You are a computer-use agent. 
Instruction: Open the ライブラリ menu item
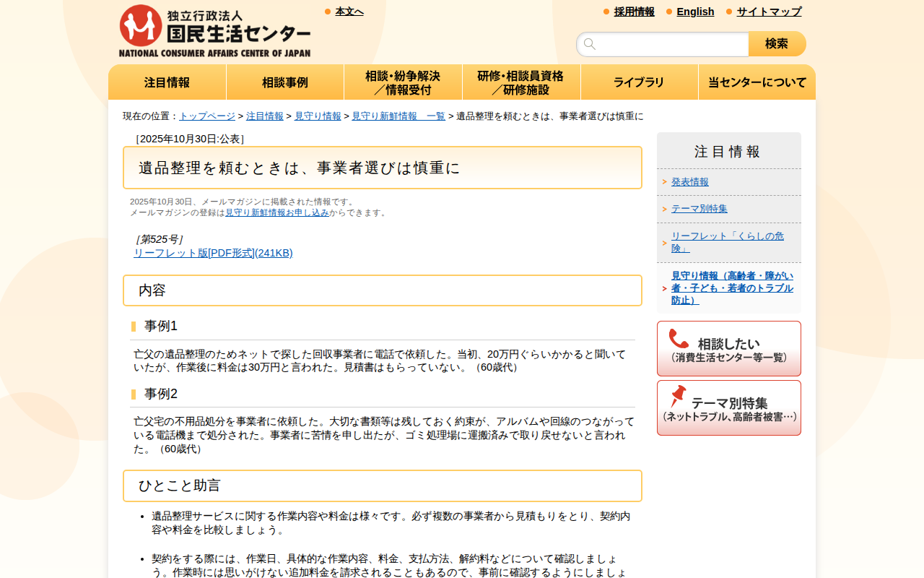[639, 82]
